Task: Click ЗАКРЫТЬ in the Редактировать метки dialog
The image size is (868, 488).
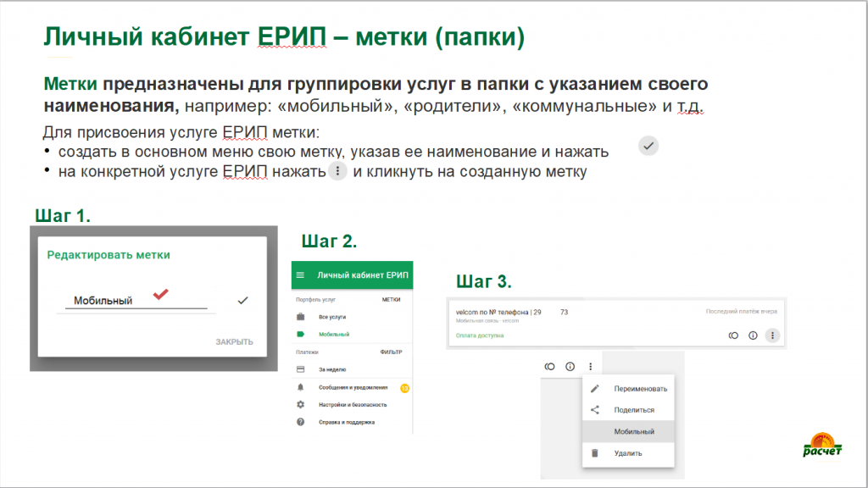Action: [234, 342]
